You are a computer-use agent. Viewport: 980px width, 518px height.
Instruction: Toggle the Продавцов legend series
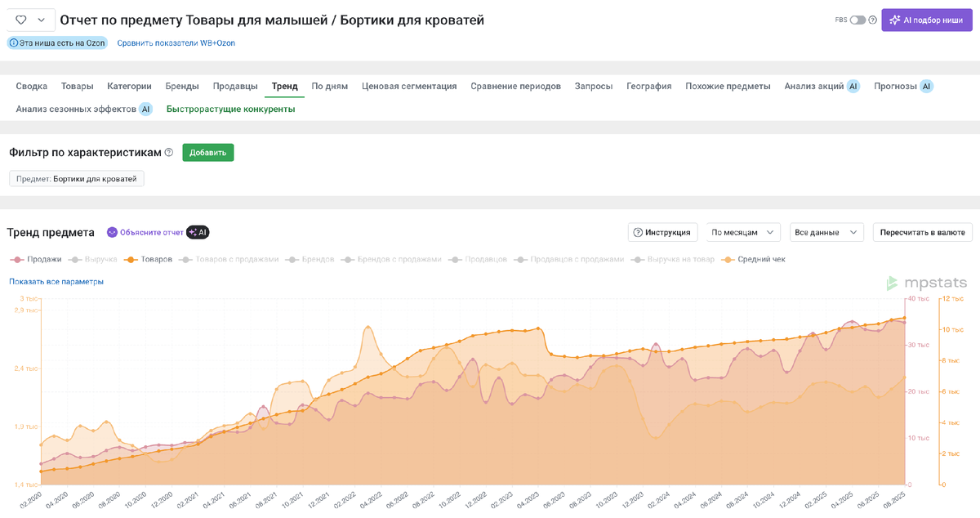click(476, 259)
